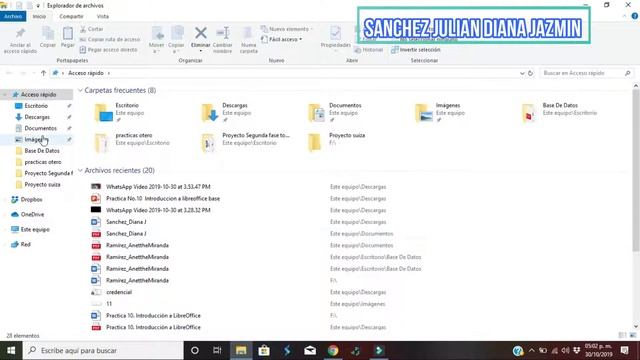Select Proyecto Segunda fase folder icon
This screenshot has width=640, height=360.
208,142
